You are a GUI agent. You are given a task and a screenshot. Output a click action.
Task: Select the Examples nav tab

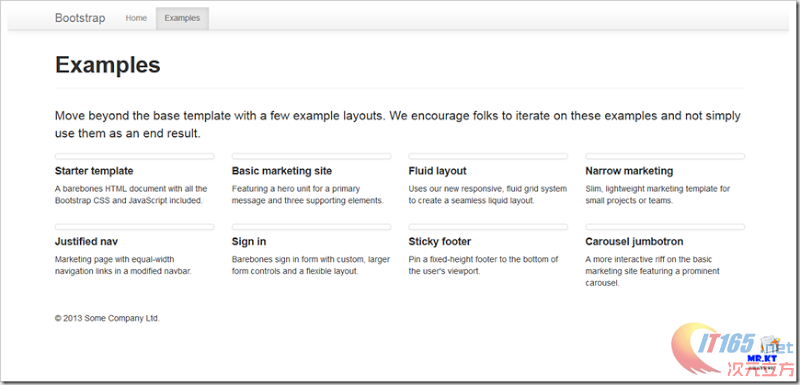tap(182, 18)
